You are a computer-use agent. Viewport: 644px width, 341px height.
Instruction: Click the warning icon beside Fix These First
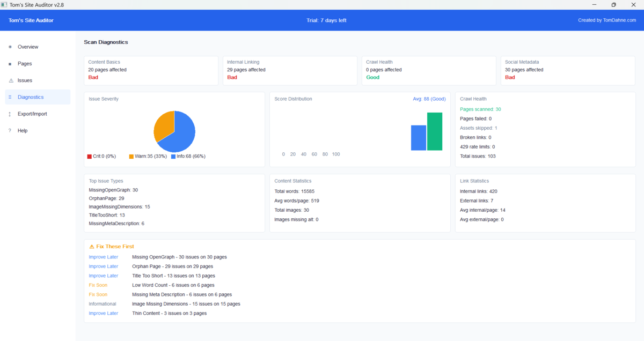coord(91,247)
